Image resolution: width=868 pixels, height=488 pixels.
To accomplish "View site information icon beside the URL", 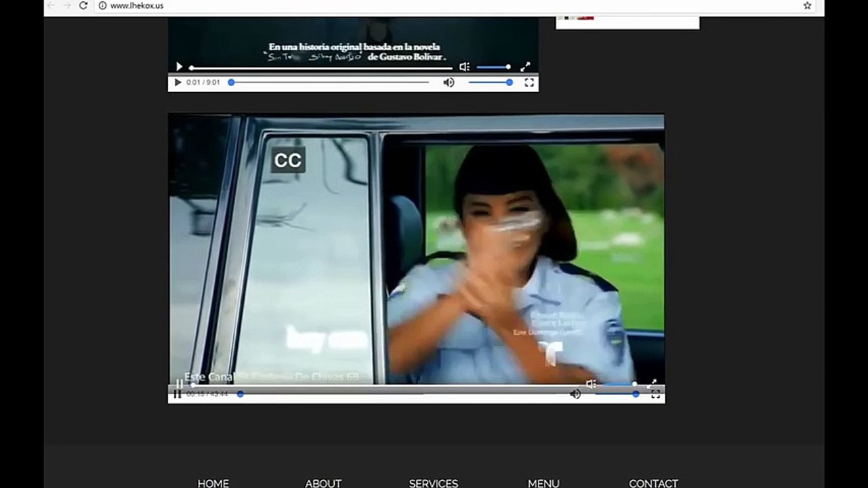I will [x=103, y=5].
